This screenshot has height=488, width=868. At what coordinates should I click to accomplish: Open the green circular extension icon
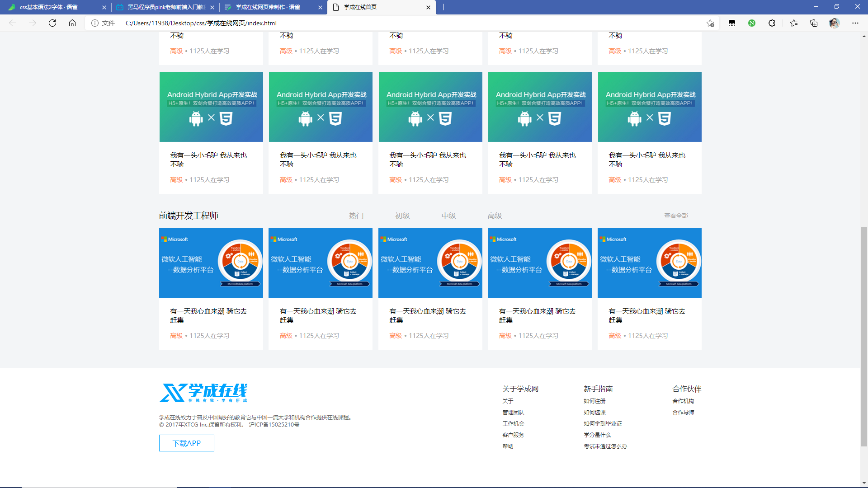pyautogui.click(x=752, y=23)
